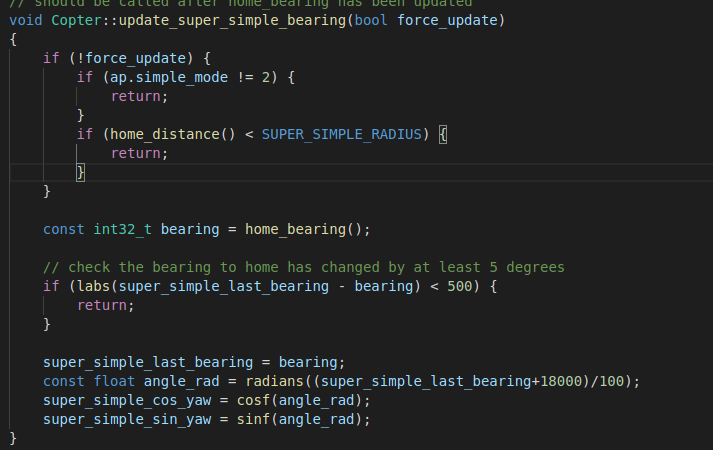Screen dimensions: 713x450
Task: Click the float keyword on angle_rad line
Action: (114, 381)
